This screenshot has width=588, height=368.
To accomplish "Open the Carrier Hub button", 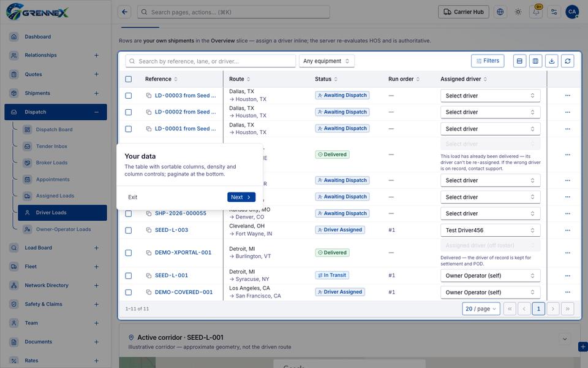I will click(464, 12).
